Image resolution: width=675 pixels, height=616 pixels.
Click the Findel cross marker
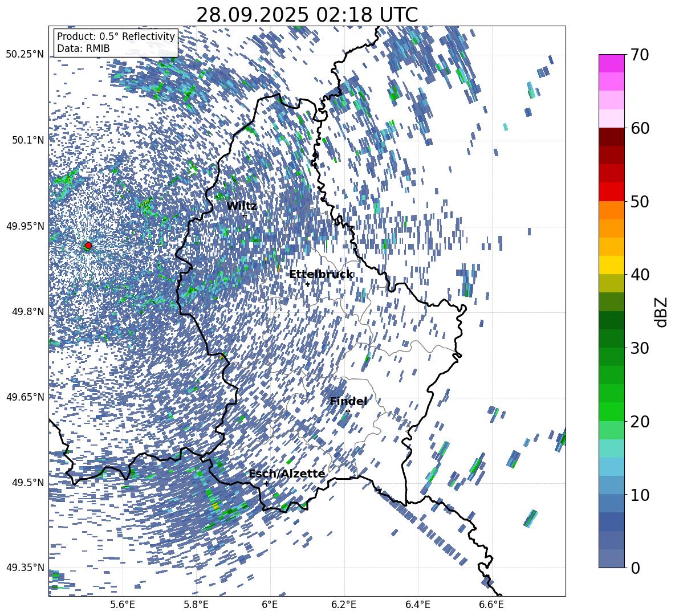[348, 411]
